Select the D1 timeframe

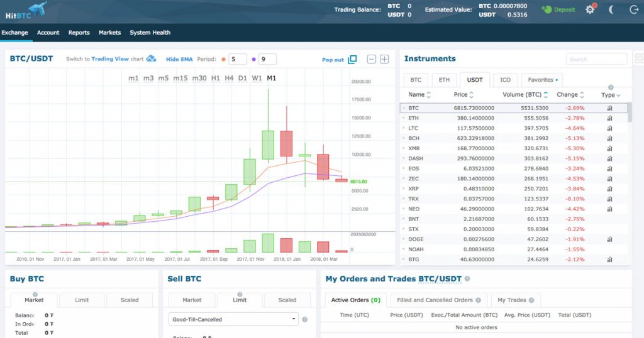pos(243,78)
